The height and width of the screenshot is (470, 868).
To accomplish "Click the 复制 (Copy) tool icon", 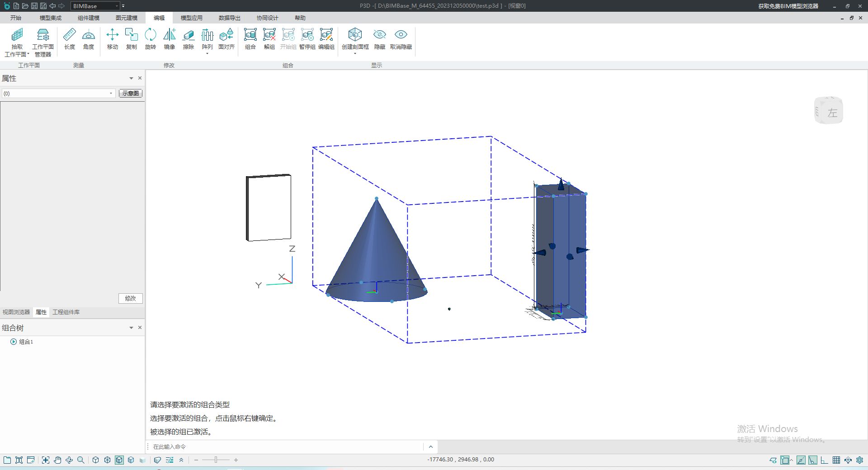I will tap(131, 39).
